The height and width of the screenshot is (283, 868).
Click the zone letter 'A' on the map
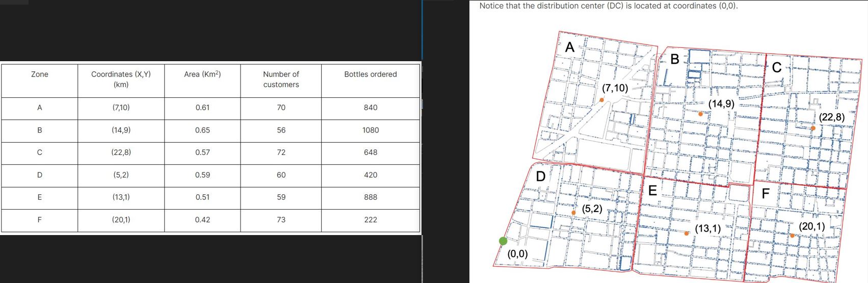coord(570,47)
